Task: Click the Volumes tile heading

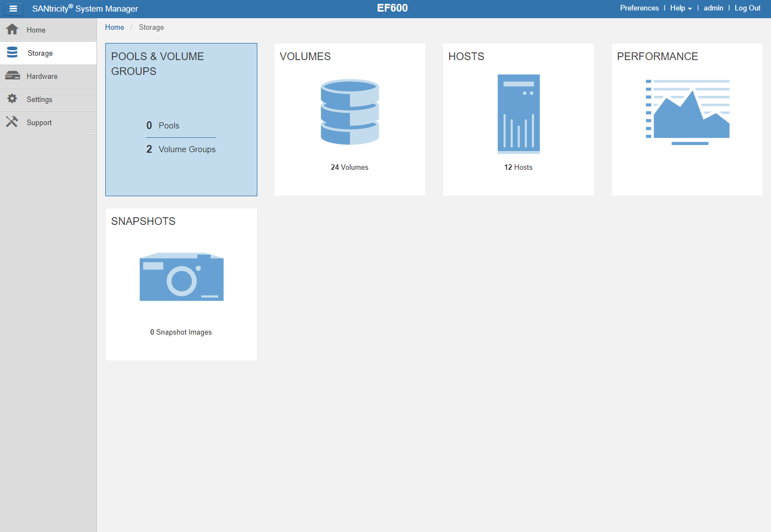Action: tap(305, 56)
